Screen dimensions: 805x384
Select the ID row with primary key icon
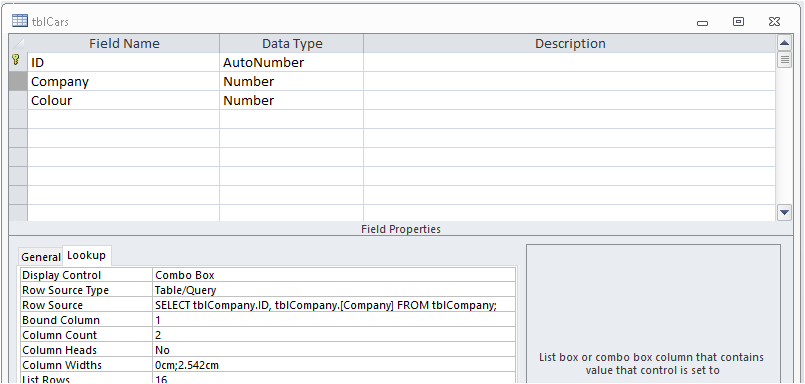coord(18,63)
